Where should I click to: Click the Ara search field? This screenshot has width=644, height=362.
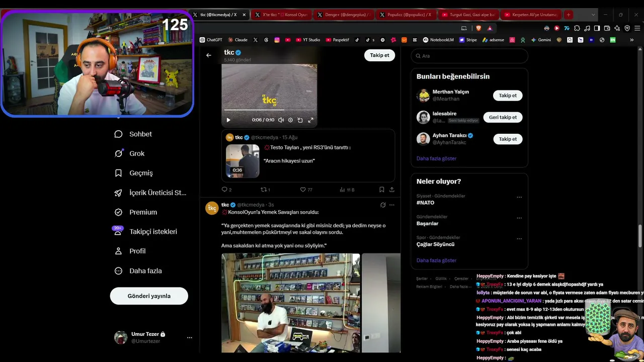[469, 56]
